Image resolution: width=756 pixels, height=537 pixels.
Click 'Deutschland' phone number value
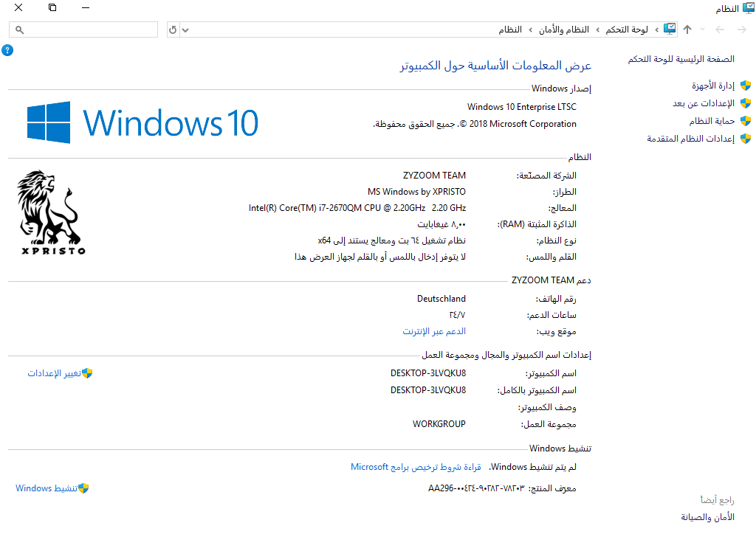[441, 299]
